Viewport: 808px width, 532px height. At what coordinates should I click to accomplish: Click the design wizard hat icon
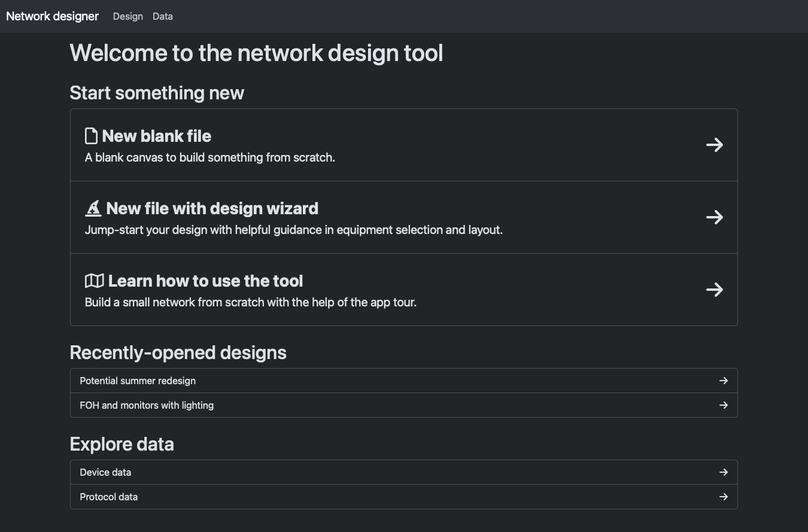point(93,208)
